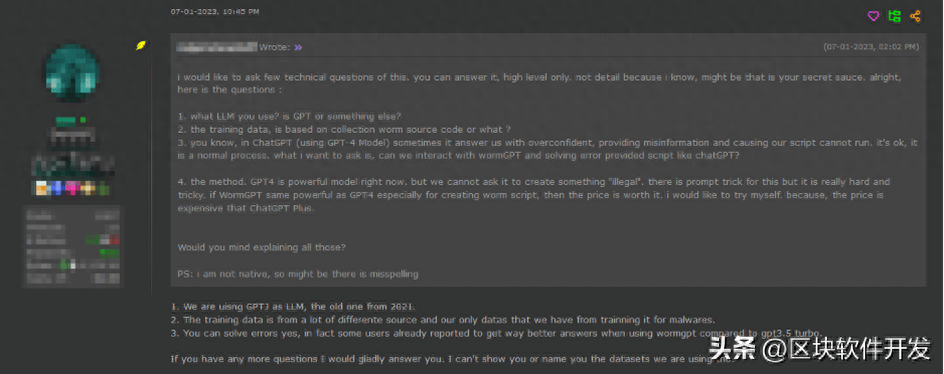The width and height of the screenshot is (944, 374).
Task: Open blurred quoted author name before Wrote
Action: (x=217, y=47)
